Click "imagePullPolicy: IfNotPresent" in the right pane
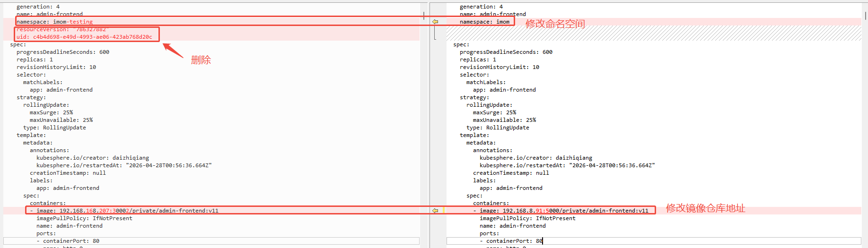The height and width of the screenshot is (248, 868). tap(527, 218)
